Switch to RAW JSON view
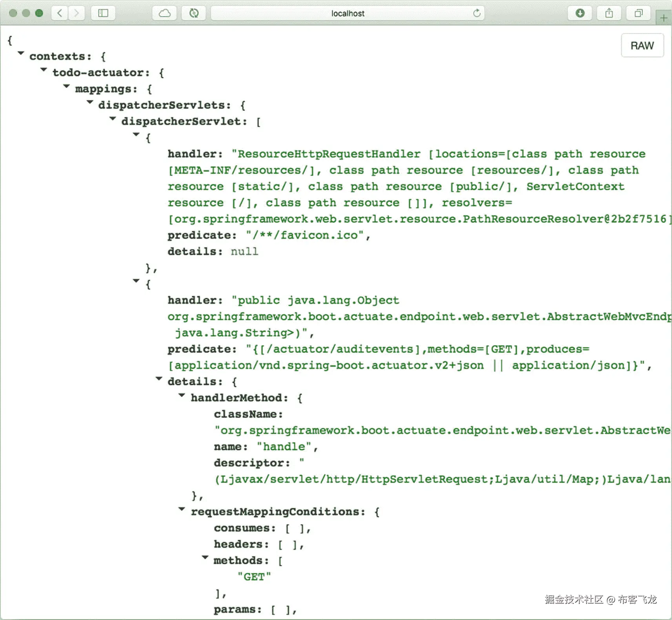672x620 pixels. point(642,45)
